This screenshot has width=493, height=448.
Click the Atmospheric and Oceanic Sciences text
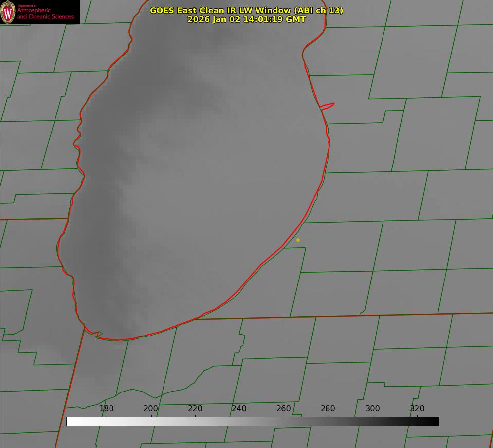(46, 13)
